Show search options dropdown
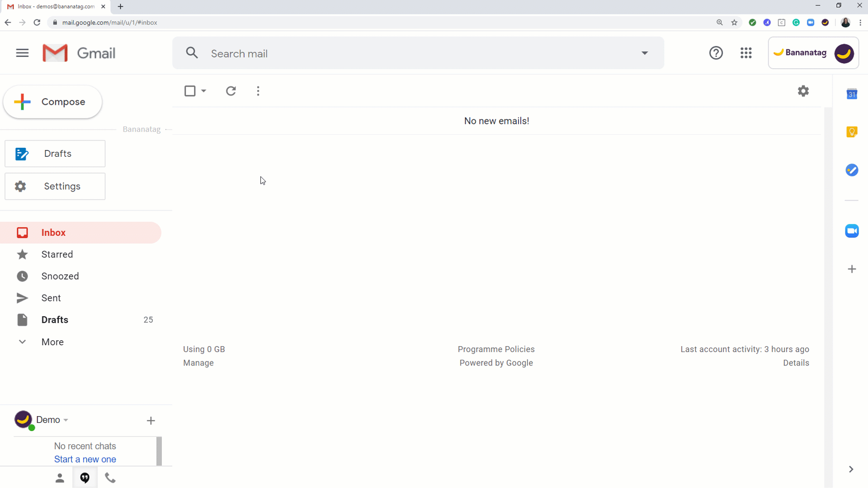Screen dimensions: 868x488 (645, 53)
